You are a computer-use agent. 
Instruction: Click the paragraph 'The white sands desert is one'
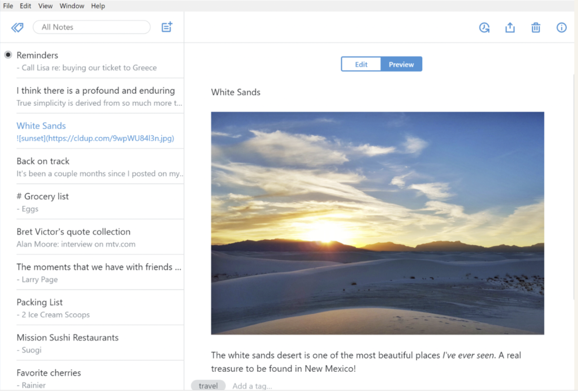pyautogui.click(x=366, y=362)
